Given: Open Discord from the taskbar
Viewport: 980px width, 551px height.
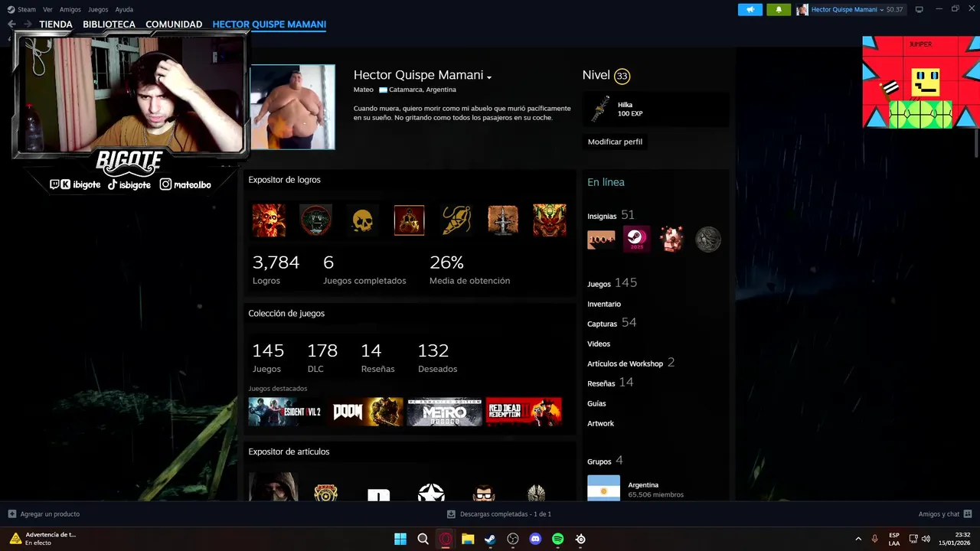Looking at the screenshot, I should coord(535,539).
